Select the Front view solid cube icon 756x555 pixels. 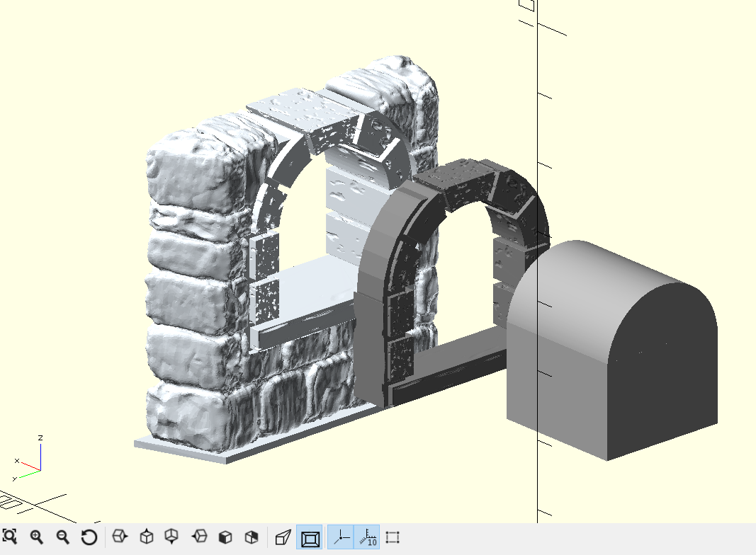(225, 537)
